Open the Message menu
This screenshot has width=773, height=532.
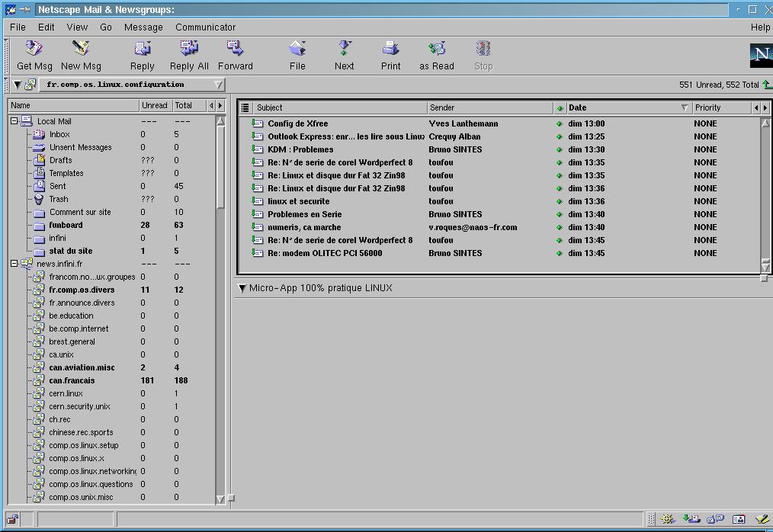click(x=143, y=27)
